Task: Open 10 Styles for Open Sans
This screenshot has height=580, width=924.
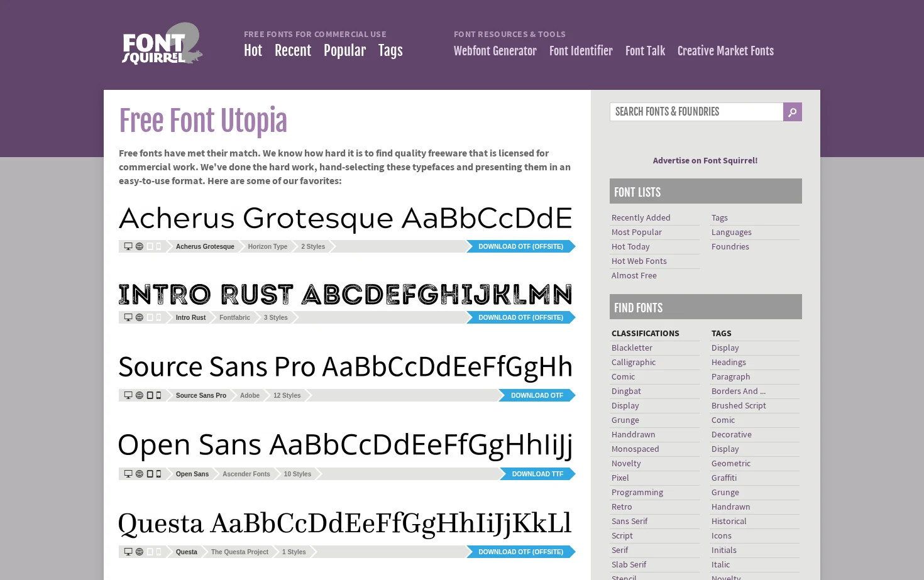Action: [297, 474]
